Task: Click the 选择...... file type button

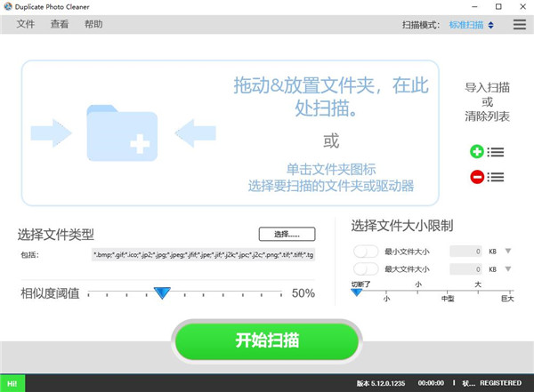Action: 287,234
